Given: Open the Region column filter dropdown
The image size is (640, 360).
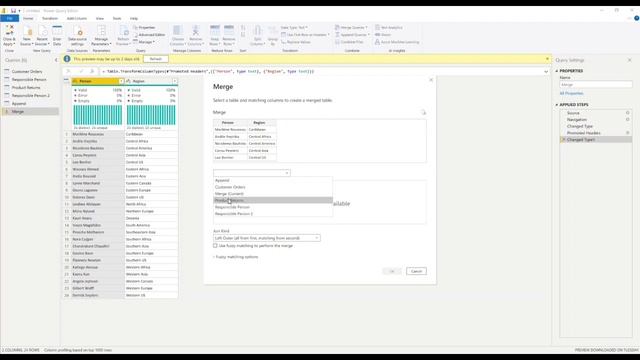Looking at the screenshot, I should (x=175, y=81).
